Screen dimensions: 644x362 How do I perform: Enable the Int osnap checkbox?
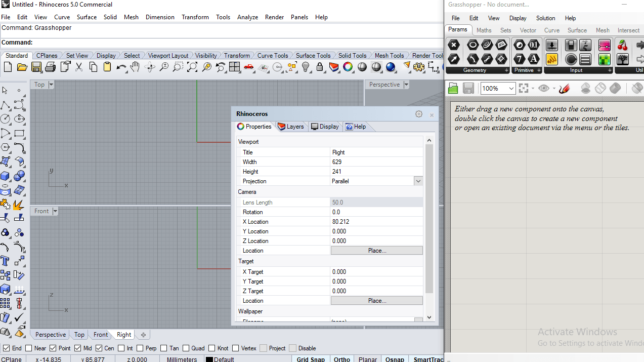click(x=121, y=348)
